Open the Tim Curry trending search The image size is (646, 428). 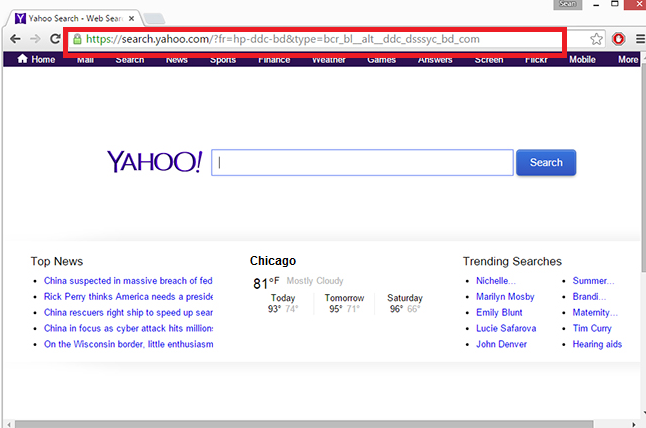click(x=591, y=328)
